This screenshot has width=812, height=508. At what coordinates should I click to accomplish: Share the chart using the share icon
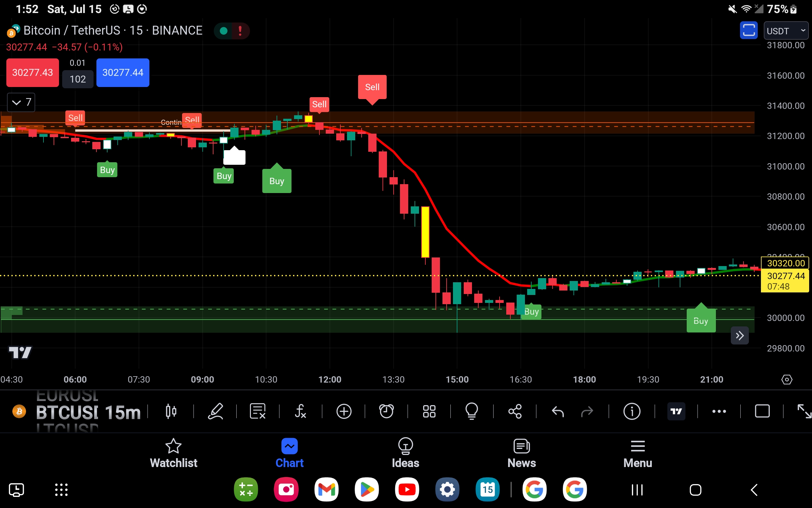pos(515,411)
